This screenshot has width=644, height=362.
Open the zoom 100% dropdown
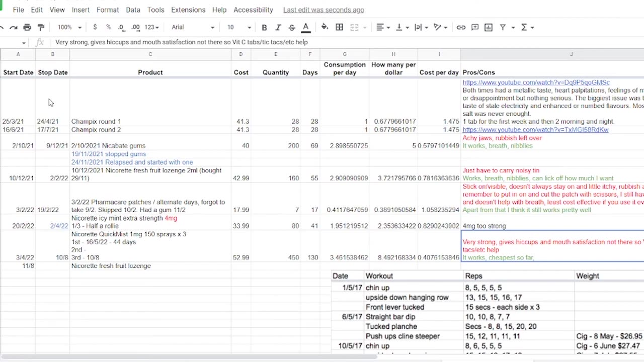[x=69, y=27]
